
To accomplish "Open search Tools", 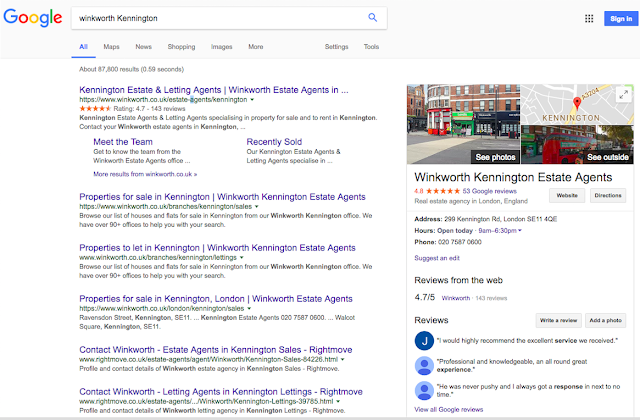I will tap(371, 47).
